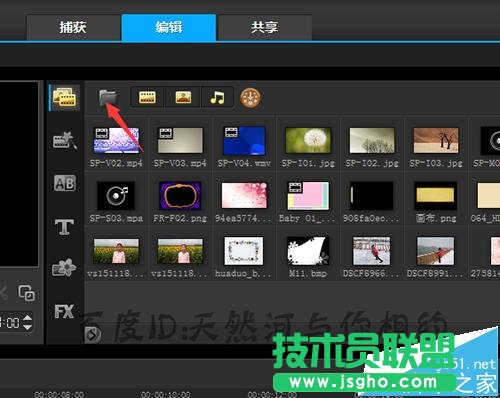Switch to the 编辑 (Edit) tab

pyautogui.click(x=169, y=27)
